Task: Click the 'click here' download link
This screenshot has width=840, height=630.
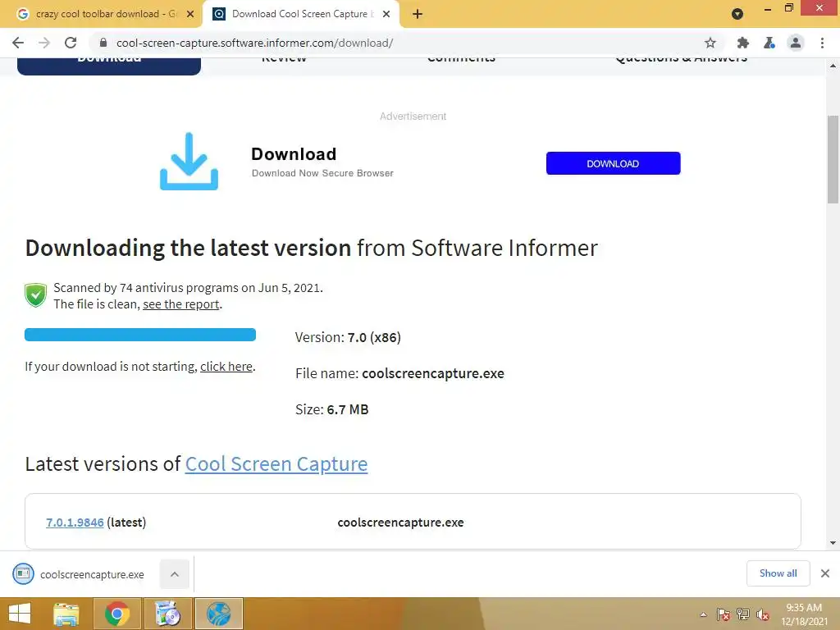Action: 226,367
